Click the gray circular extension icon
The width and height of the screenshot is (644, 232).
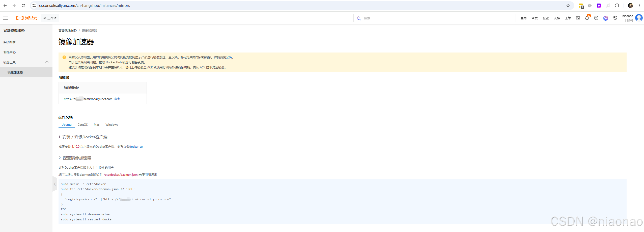coord(590,6)
